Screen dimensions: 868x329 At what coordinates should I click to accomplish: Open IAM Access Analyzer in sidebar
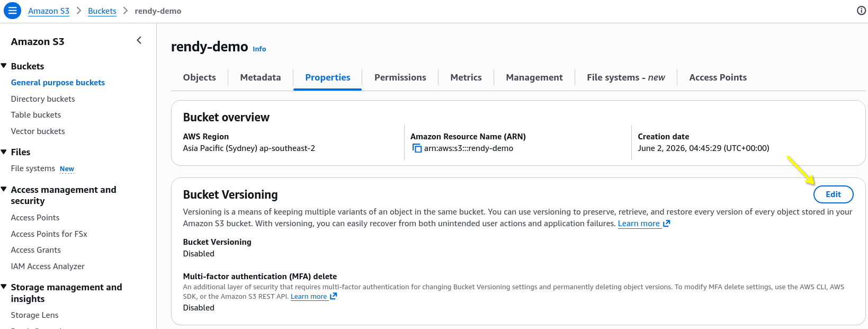click(48, 266)
